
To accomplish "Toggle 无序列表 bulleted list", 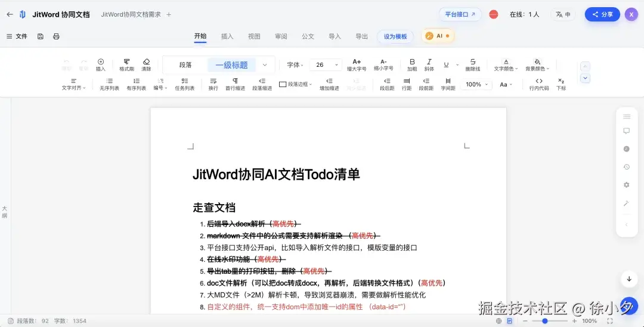I will pos(109,84).
